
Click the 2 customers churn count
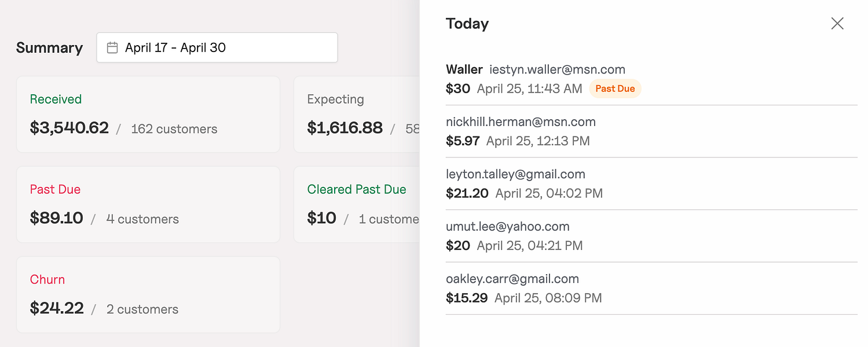pos(142,309)
